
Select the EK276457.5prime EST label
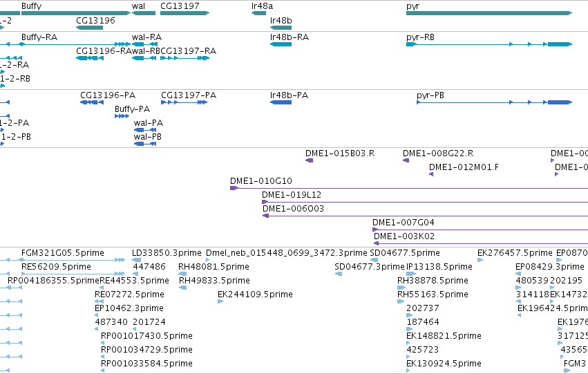515,253
